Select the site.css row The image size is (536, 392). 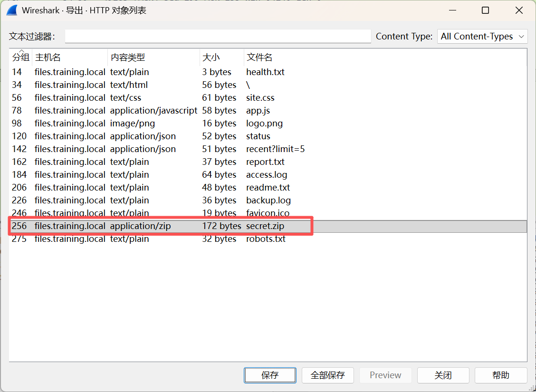coord(268,98)
